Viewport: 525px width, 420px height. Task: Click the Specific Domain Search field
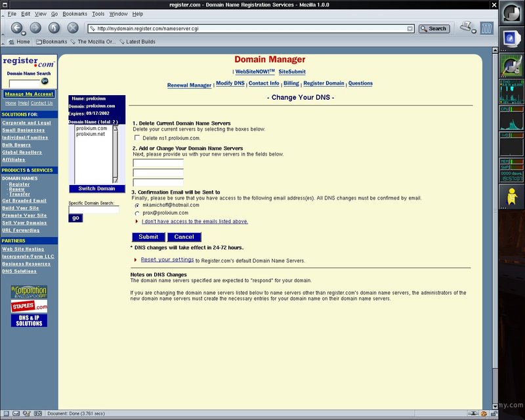coord(94,209)
